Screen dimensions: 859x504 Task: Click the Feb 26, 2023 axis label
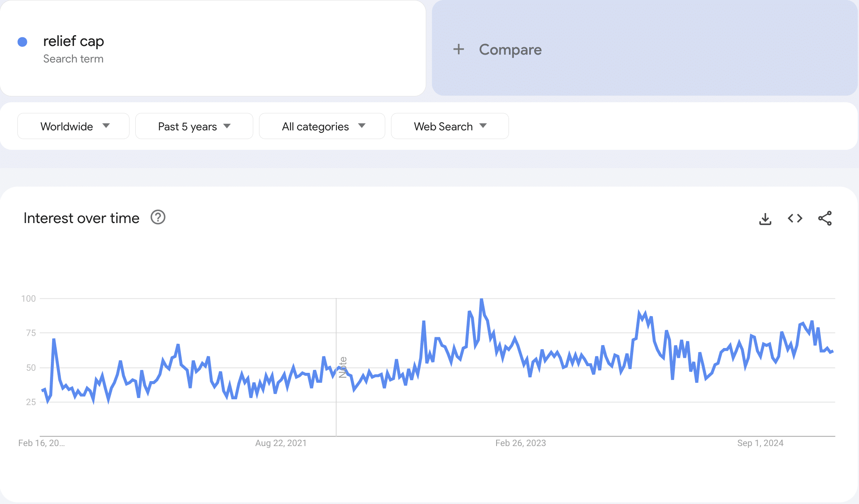[521, 443]
